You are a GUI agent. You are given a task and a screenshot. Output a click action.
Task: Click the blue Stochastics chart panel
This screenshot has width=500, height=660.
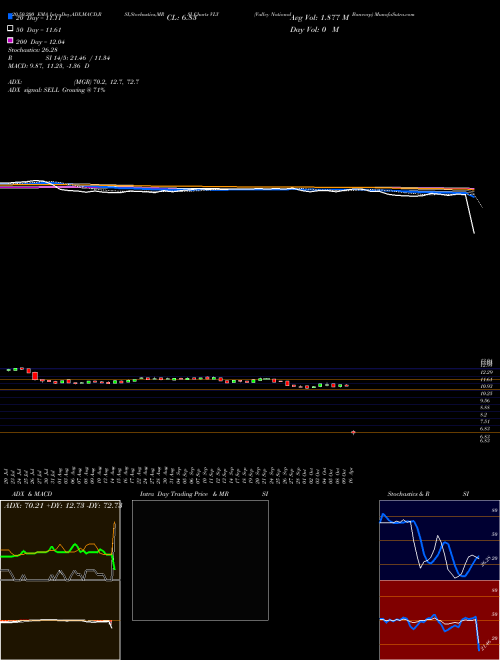tap(439, 540)
